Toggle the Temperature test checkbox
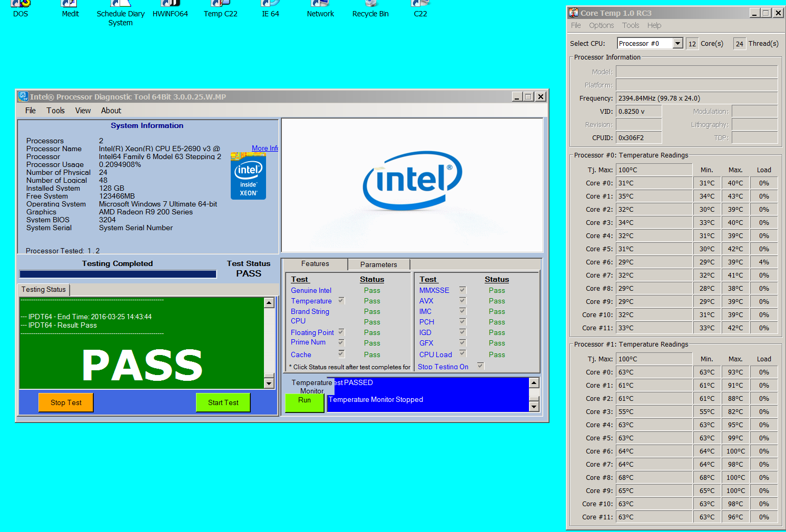The image size is (786, 532). click(341, 300)
